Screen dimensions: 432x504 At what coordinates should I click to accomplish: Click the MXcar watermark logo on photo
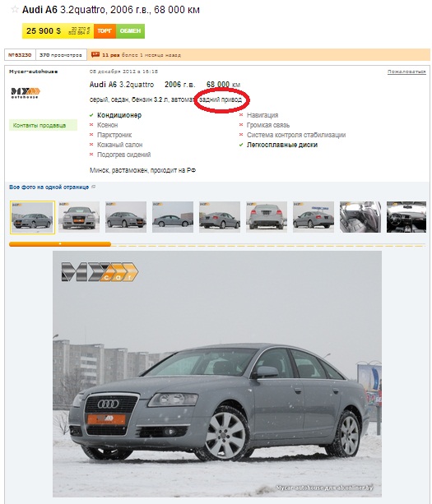click(100, 272)
